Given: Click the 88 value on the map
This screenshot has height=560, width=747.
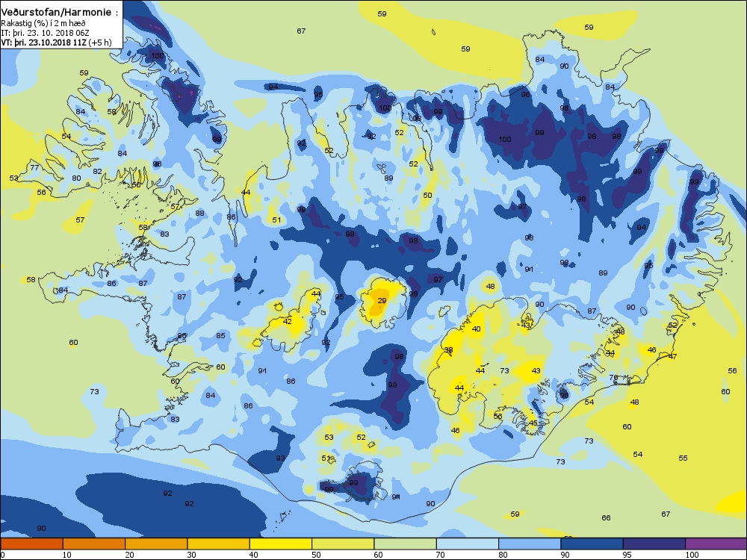Looking at the screenshot, I should [x=199, y=213].
